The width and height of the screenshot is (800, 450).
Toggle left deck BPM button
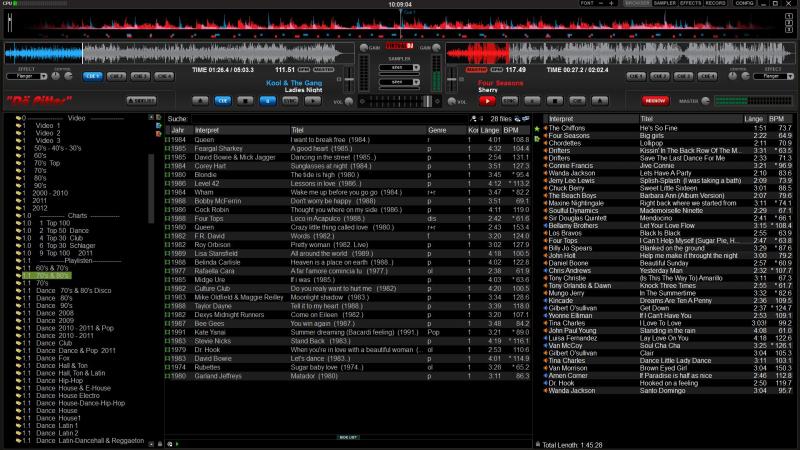click(x=304, y=69)
